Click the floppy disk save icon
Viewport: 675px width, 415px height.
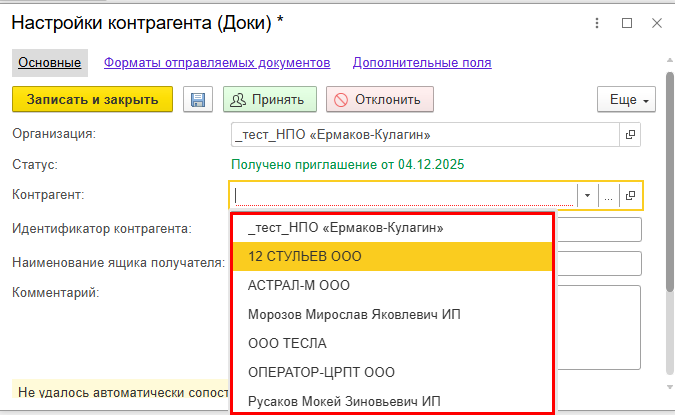(x=197, y=99)
